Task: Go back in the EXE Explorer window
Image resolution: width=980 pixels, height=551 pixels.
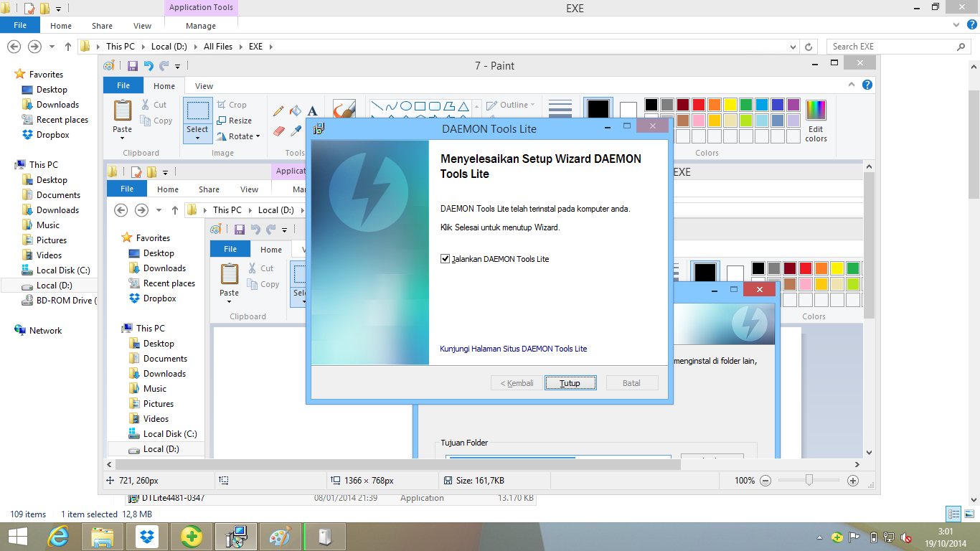Action: coord(14,47)
